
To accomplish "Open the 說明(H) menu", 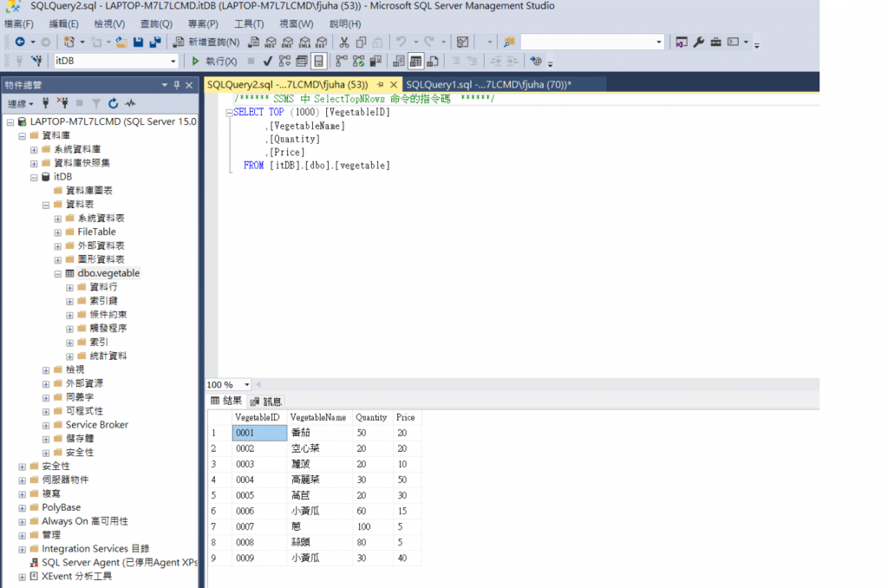I will [x=345, y=23].
